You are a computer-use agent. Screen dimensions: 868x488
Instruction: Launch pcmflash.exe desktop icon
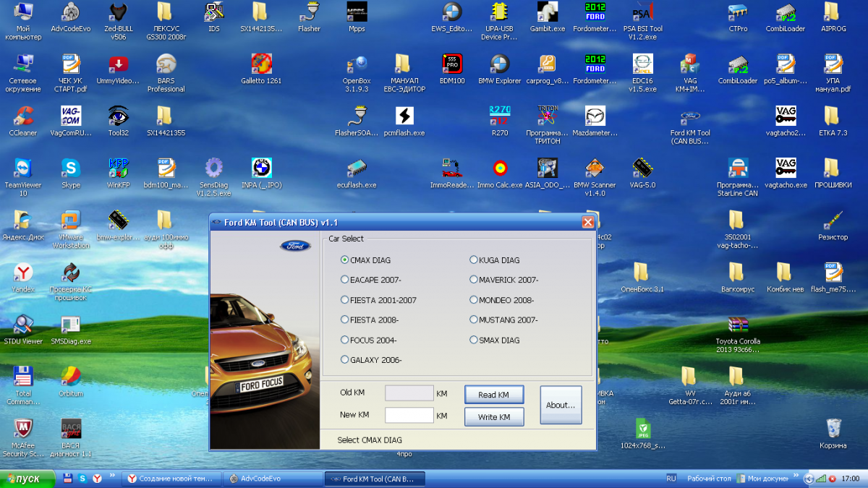coord(404,121)
